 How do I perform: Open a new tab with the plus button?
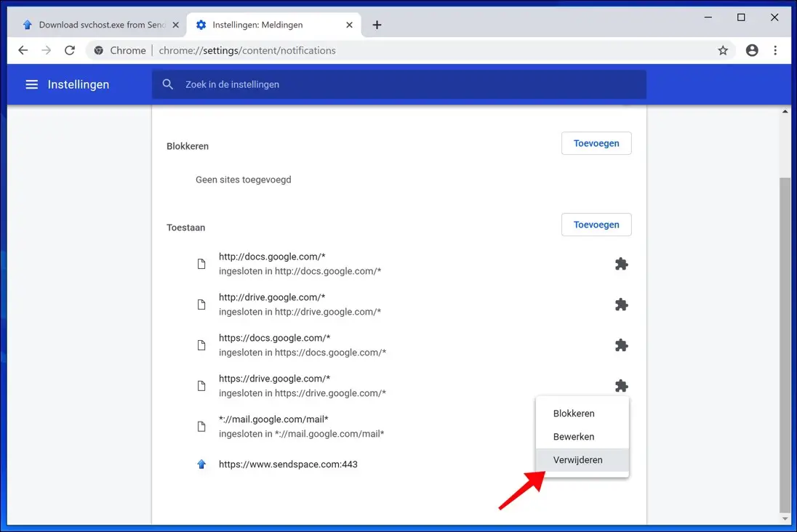[377, 25]
